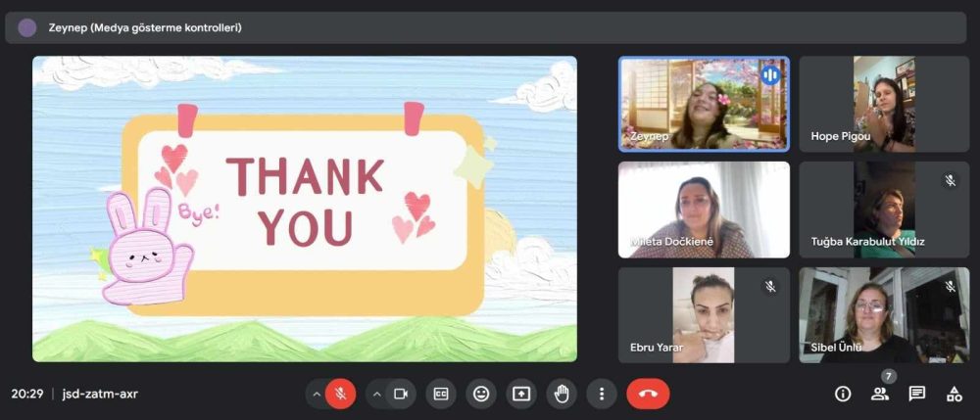
Task: Select Zeynep's video tile
Action: click(704, 104)
